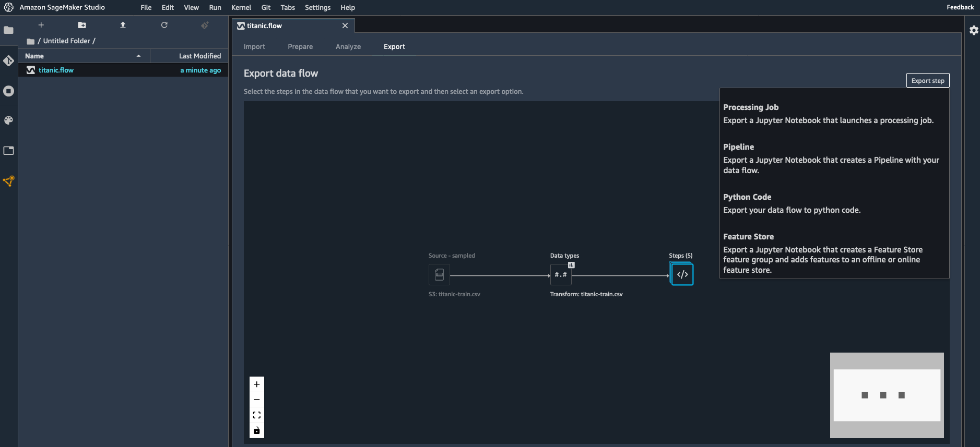Zoom out on the flow canvas
Image resolution: width=980 pixels, height=447 pixels.
pyautogui.click(x=256, y=400)
